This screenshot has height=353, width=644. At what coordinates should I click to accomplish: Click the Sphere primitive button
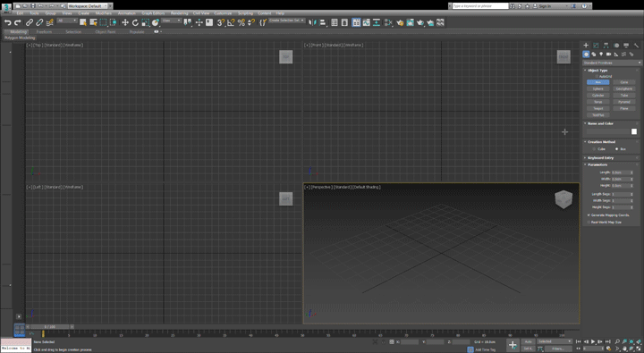[x=598, y=88]
